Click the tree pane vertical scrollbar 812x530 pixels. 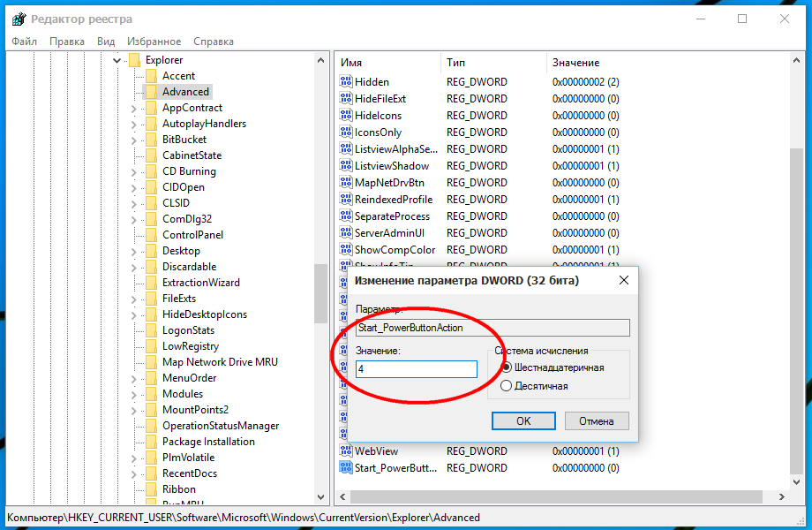click(320, 292)
